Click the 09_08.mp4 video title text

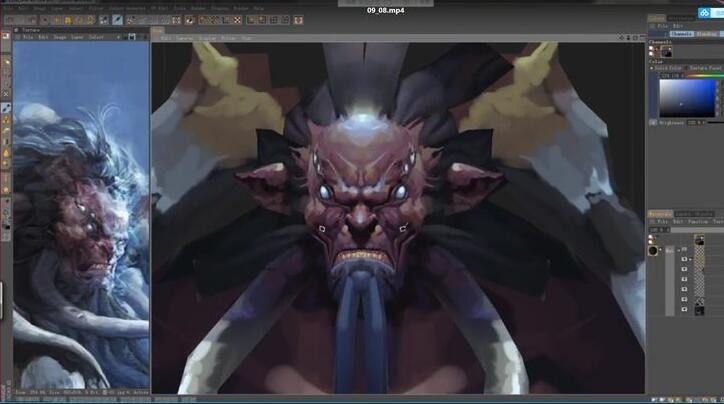point(386,10)
